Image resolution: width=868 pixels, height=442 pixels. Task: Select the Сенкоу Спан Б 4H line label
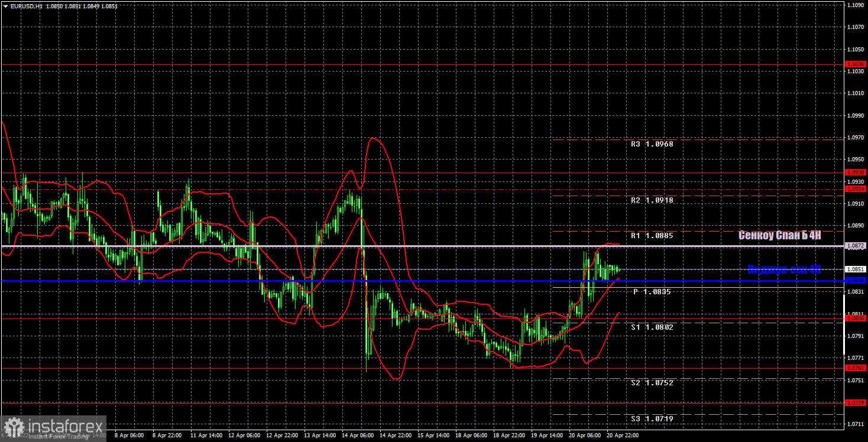[779, 235]
